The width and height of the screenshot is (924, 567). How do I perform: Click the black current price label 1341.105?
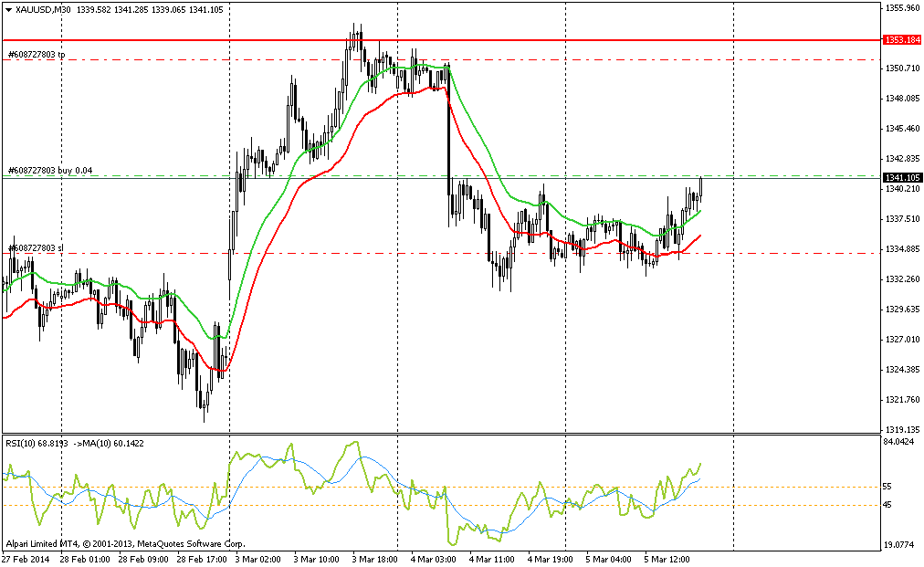901,177
